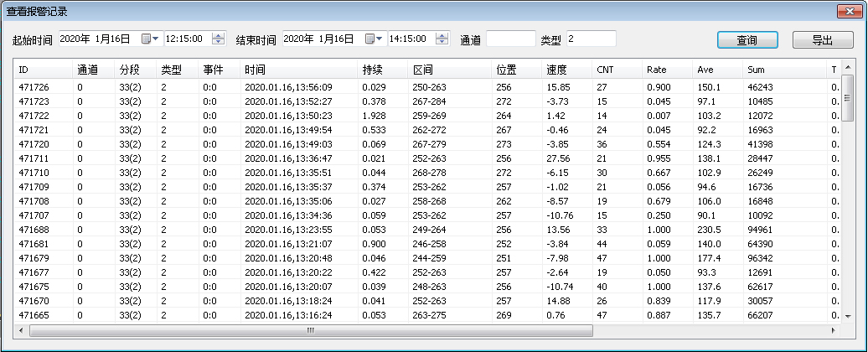
Task: Sort by the 通道 column header
Action: coord(94,70)
